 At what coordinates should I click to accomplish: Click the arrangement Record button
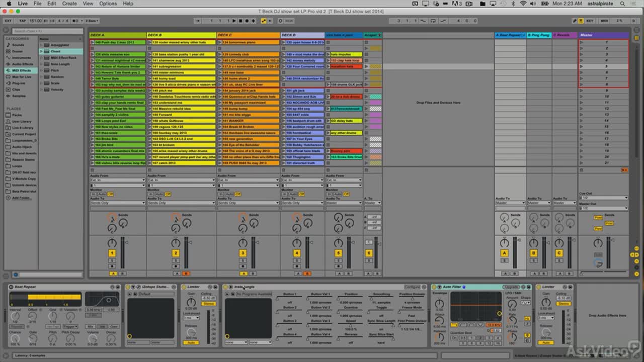(246, 21)
